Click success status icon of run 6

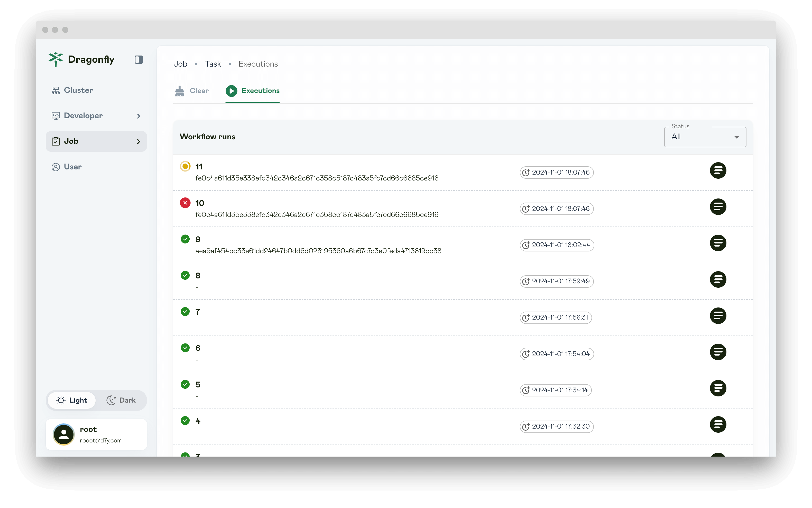tap(185, 348)
